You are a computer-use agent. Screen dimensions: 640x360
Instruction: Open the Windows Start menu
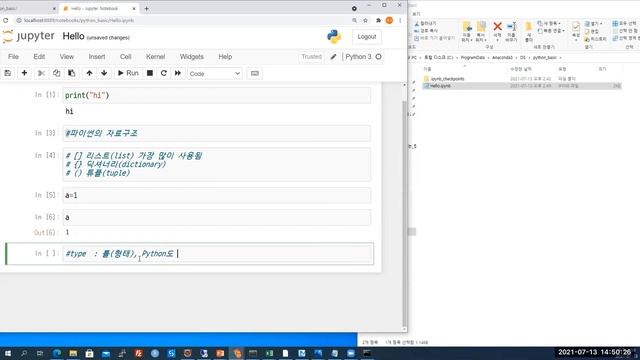[x=7, y=353]
